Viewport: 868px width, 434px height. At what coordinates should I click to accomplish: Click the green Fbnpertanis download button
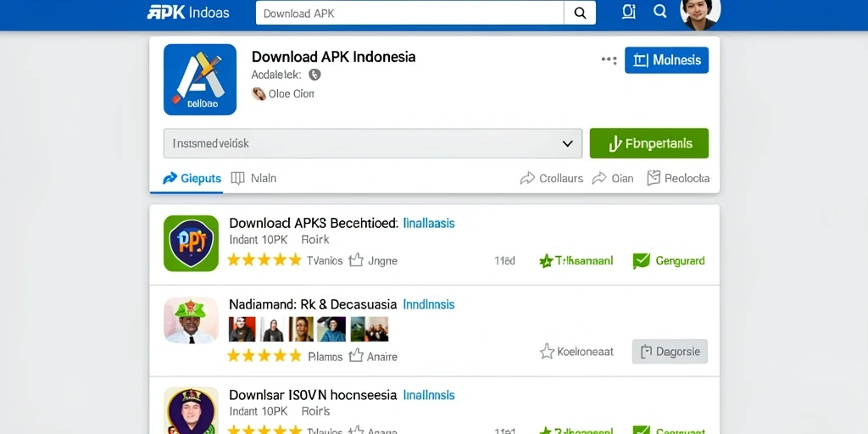(648, 143)
